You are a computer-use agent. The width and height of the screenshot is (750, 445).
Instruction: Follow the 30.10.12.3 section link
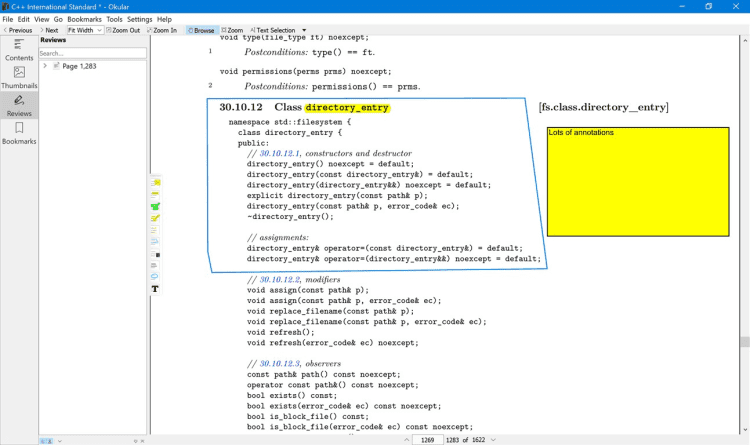click(279, 364)
